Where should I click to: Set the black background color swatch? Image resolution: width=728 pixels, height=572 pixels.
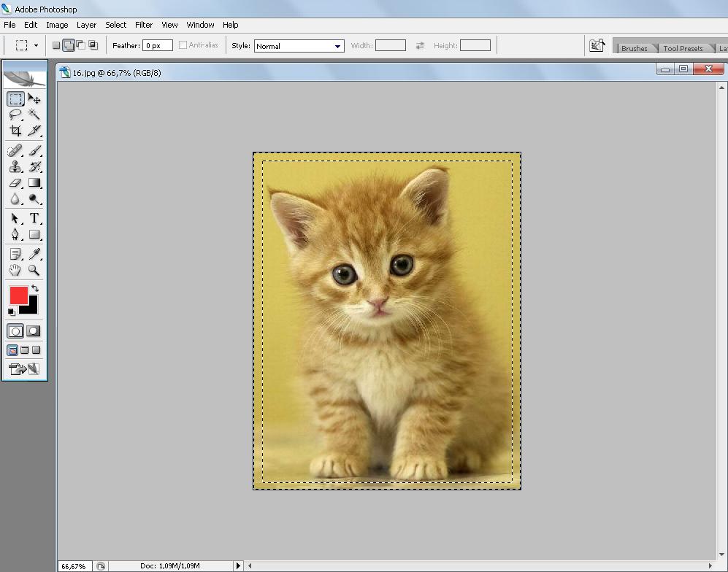(31, 307)
